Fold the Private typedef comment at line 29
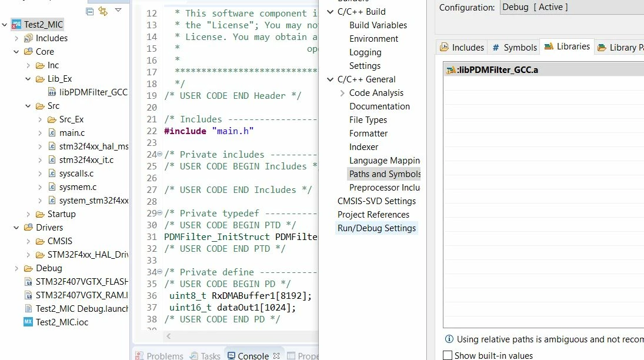The height and width of the screenshot is (360, 644). 160,213
